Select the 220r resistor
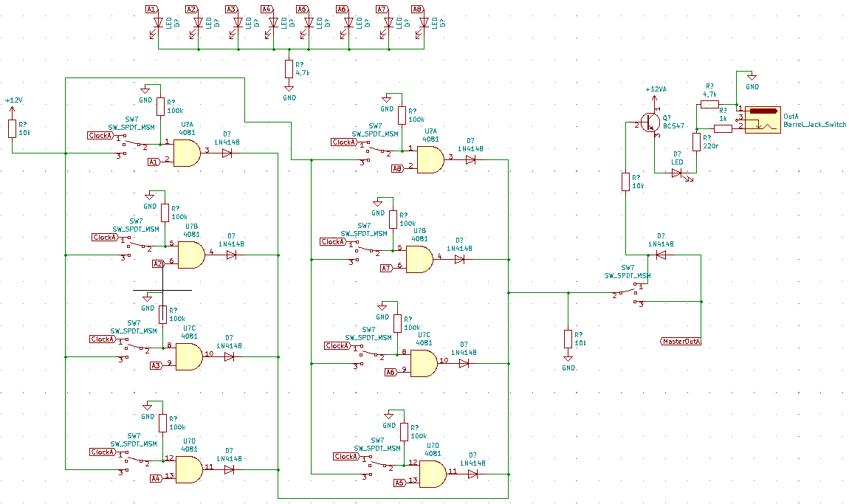The width and height of the screenshot is (849, 504). click(x=696, y=142)
